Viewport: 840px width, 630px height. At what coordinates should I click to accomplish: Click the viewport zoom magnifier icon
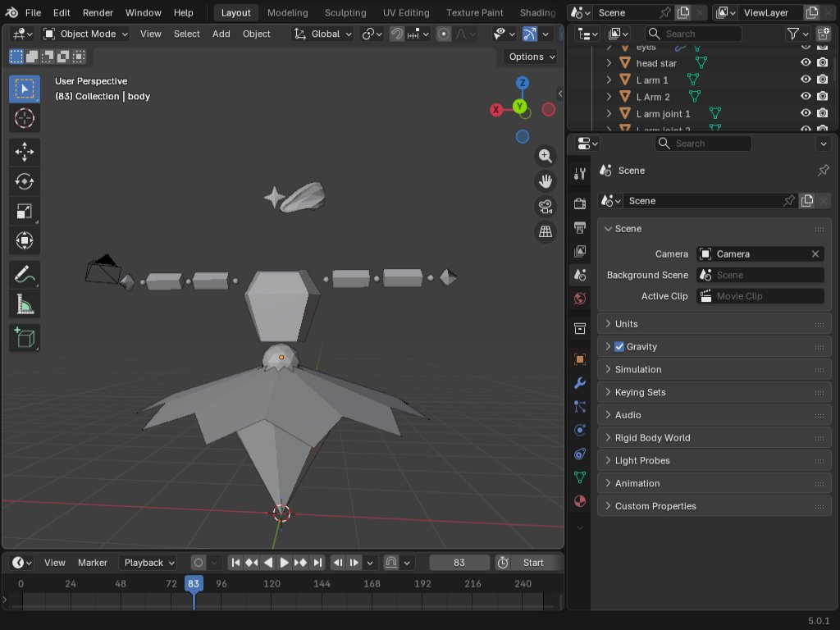coord(546,156)
